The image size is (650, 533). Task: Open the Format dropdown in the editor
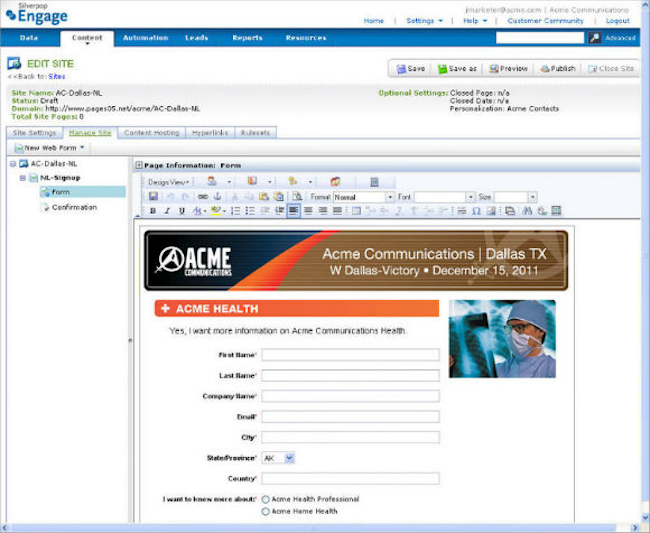[x=364, y=197]
